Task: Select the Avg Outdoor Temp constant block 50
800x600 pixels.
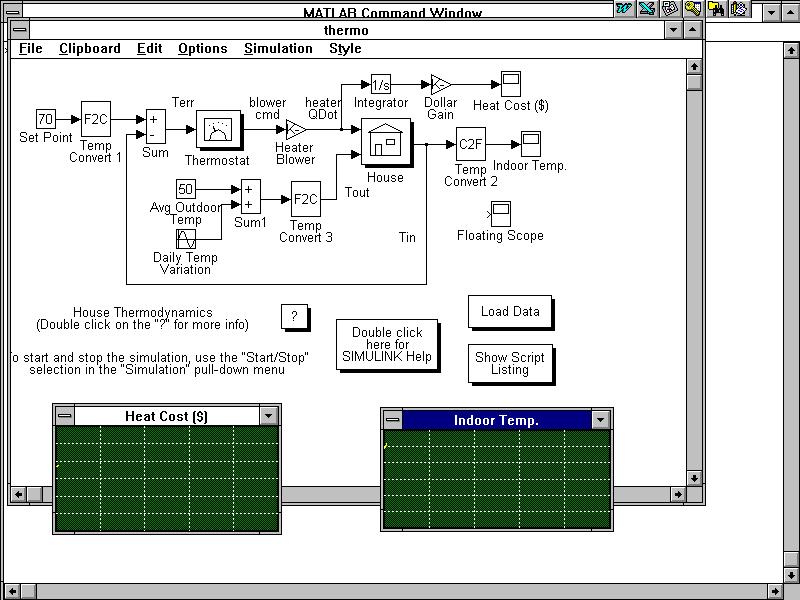Action: (x=185, y=189)
